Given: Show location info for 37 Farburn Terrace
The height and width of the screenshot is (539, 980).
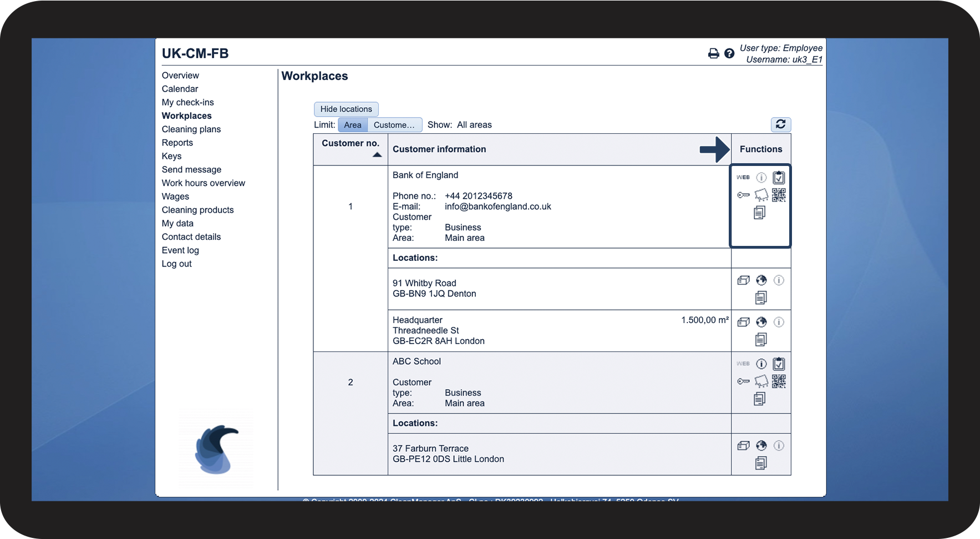Looking at the screenshot, I should point(779,446).
